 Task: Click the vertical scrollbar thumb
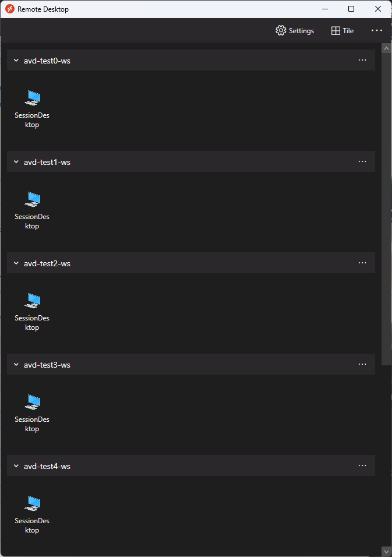pos(386,209)
